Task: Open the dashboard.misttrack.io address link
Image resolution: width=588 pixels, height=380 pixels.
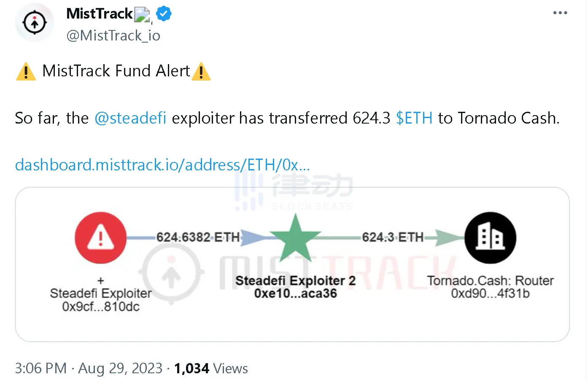Action: (x=162, y=165)
